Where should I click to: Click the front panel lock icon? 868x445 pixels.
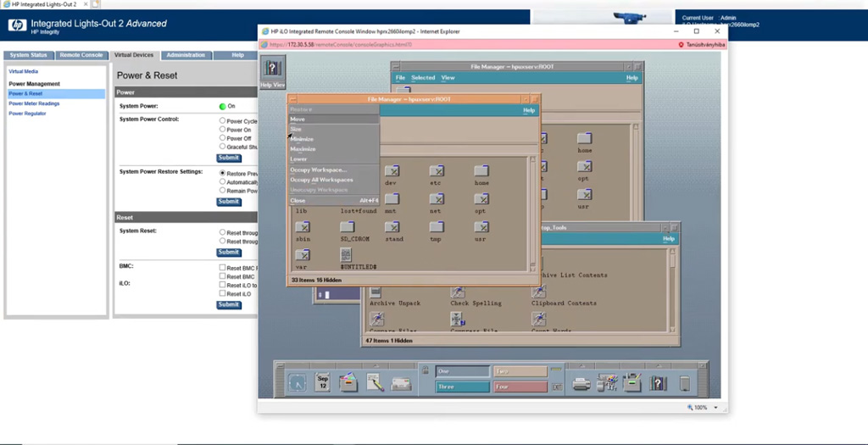coord(424,370)
